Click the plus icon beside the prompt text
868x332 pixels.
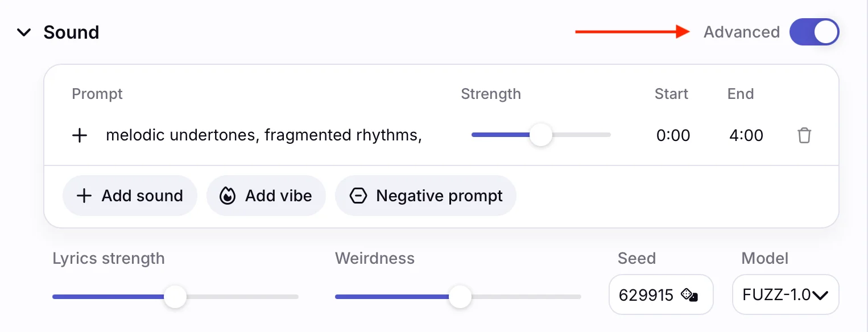point(80,135)
